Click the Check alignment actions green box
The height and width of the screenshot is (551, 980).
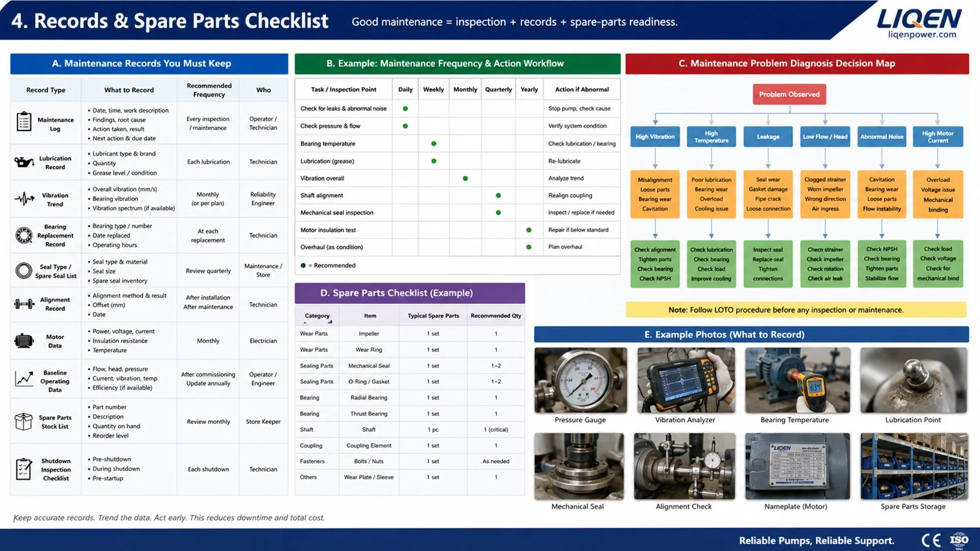click(655, 264)
